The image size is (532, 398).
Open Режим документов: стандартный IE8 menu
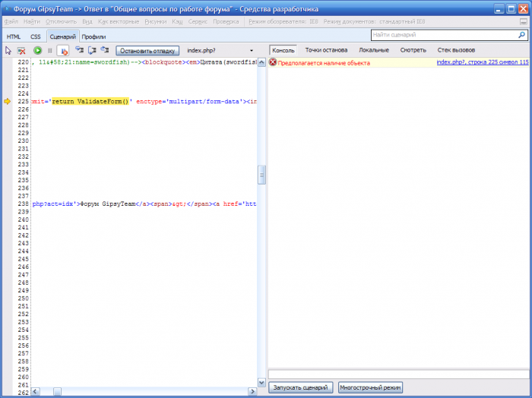[x=374, y=22]
